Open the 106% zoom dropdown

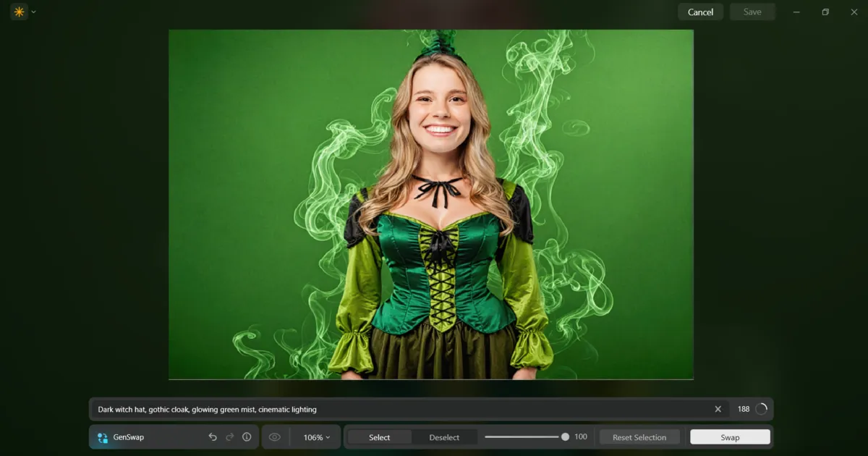[x=315, y=436]
